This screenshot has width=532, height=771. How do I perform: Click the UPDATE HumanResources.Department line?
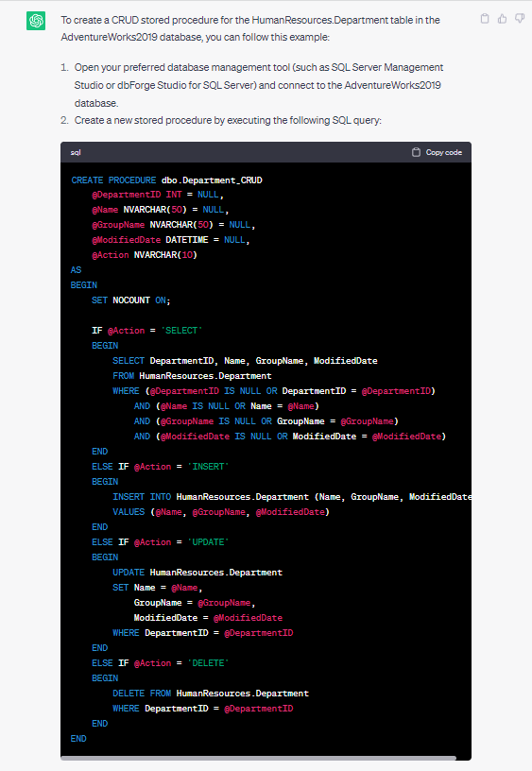coord(197,573)
